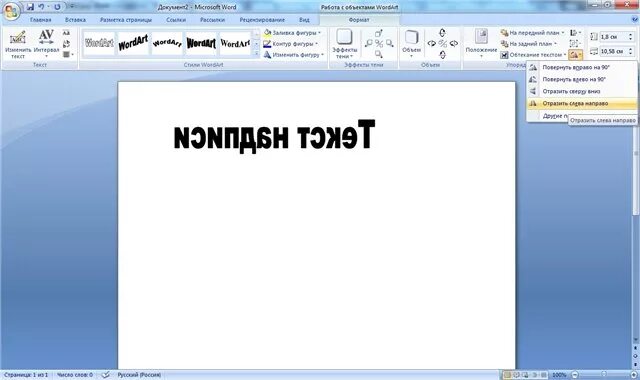
Task: Redo action in quick access toolbar
Action: tap(57, 7)
